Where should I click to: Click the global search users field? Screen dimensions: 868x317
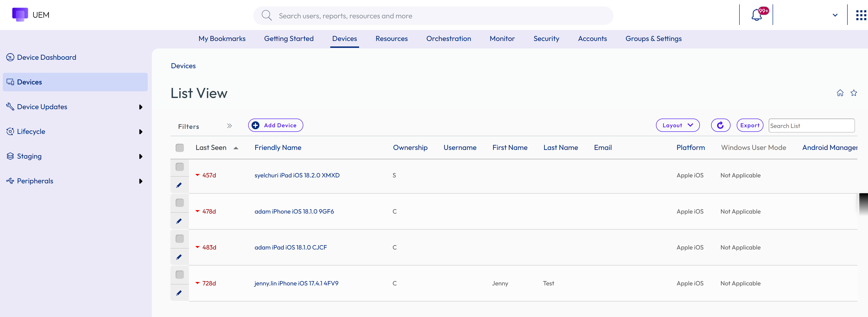tap(433, 16)
